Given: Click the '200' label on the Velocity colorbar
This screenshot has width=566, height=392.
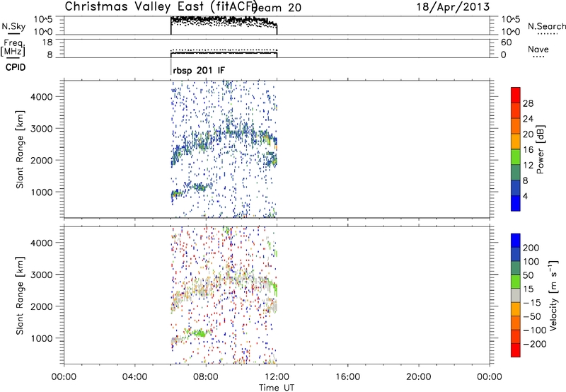Looking at the screenshot, I should [x=531, y=248].
